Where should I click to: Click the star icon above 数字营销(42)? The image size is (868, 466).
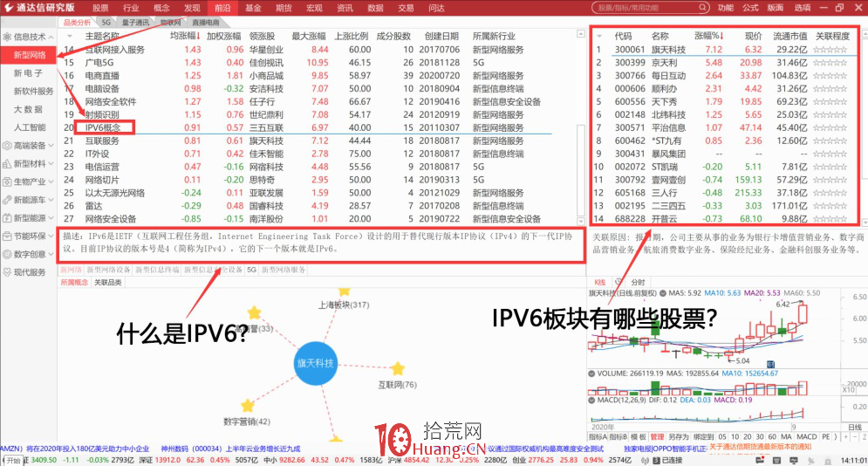click(248, 406)
